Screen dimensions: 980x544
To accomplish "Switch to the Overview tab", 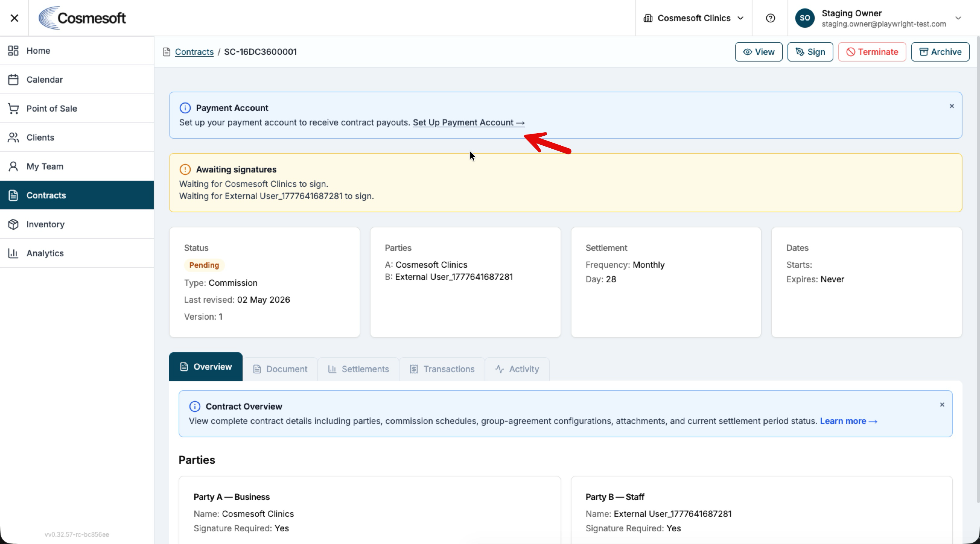I will click(205, 366).
